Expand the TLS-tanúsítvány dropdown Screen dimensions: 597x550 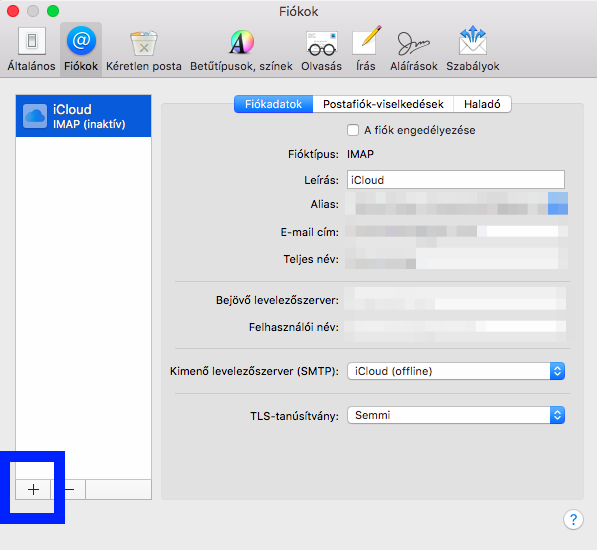456,415
